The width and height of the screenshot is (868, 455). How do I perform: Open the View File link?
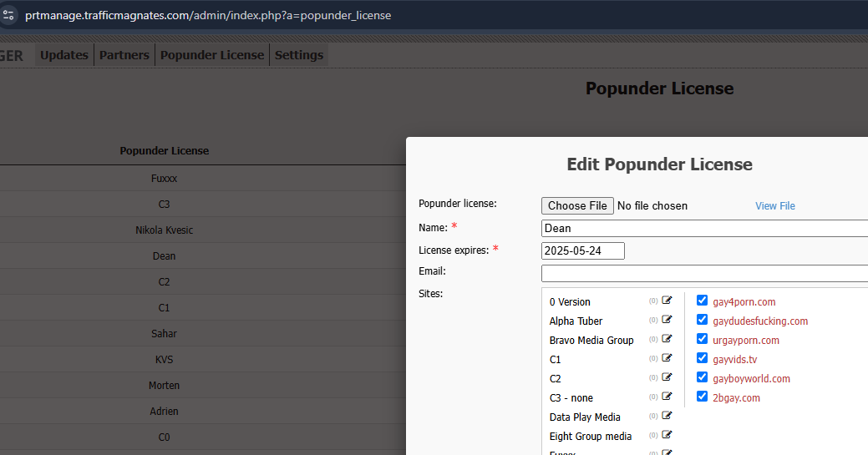775,205
